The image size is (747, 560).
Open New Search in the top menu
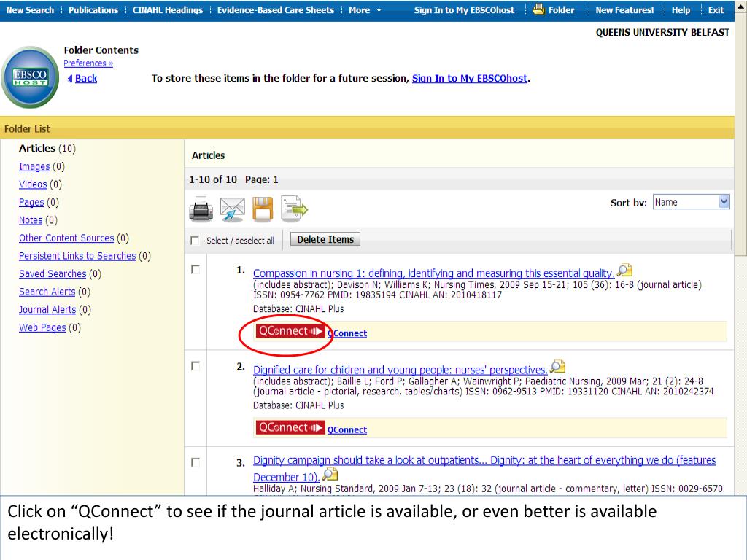(x=30, y=10)
